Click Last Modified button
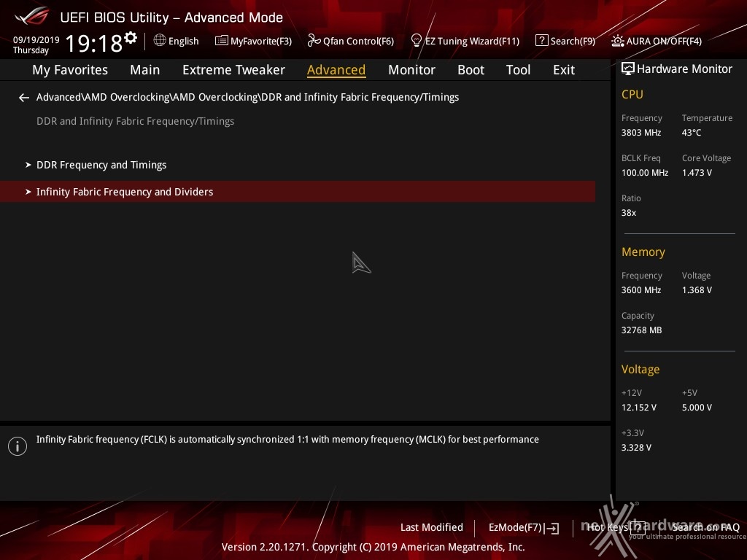 (x=432, y=528)
